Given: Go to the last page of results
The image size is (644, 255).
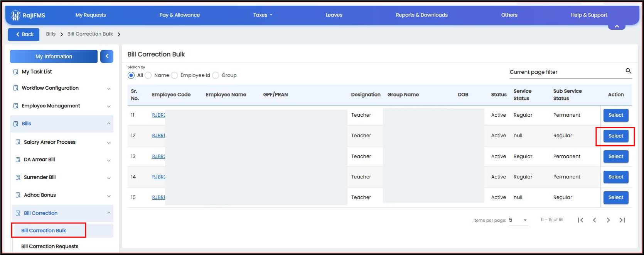Looking at the screenshot, I should (x=622, y=220).
